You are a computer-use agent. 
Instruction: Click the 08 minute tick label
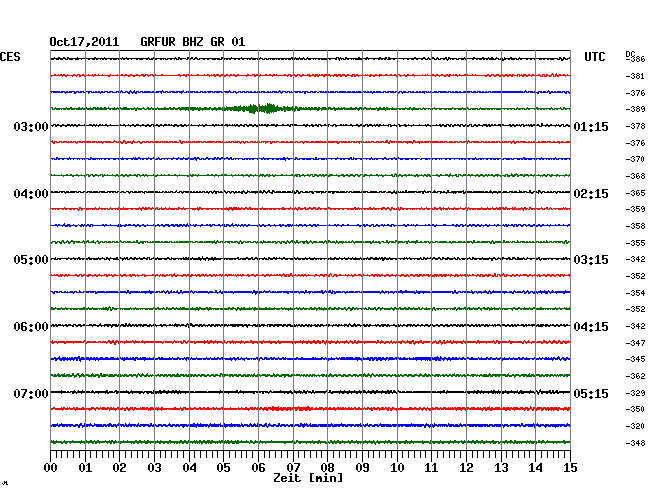(x=327, y=467)
